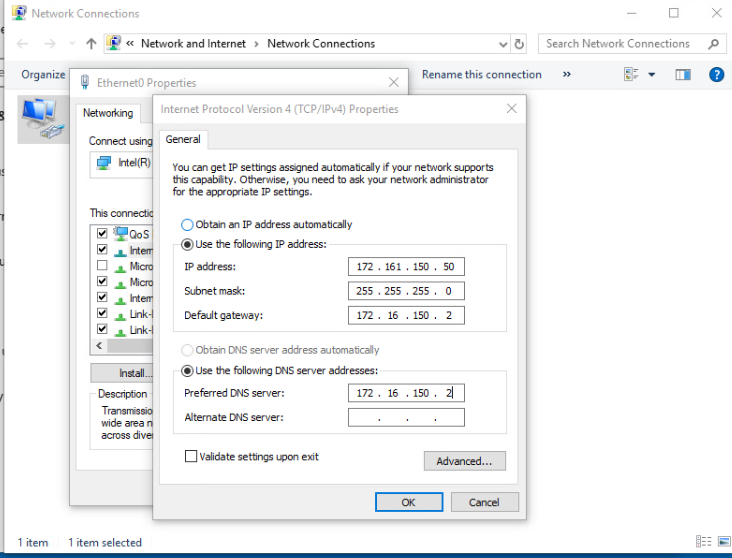Click the Help question mark icon

716,75
